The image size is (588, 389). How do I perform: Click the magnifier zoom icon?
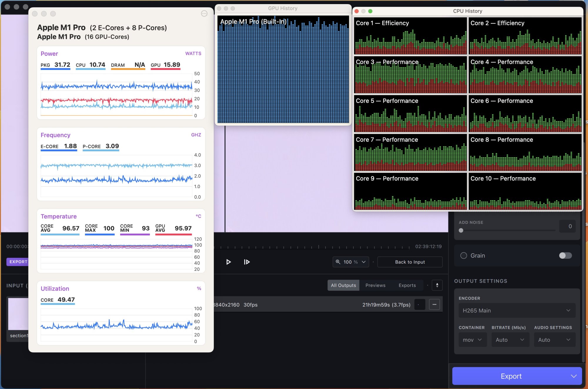pos(338,262)
